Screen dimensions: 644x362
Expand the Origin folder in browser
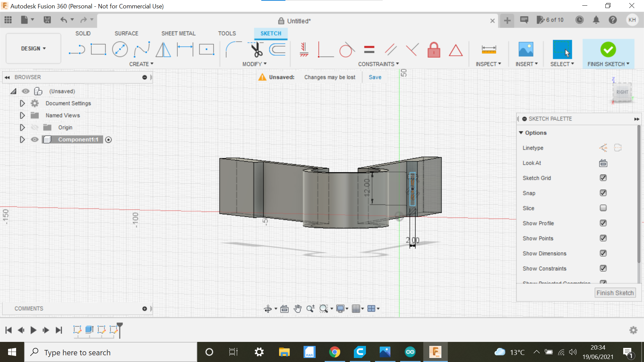[x=22, y=127]
